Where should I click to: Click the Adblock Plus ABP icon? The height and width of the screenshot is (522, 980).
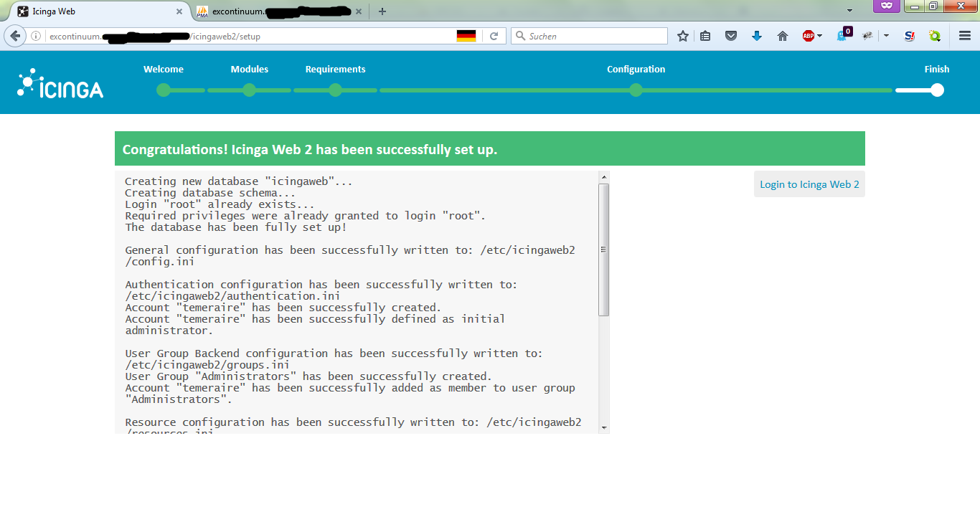(x=809, y=36)
